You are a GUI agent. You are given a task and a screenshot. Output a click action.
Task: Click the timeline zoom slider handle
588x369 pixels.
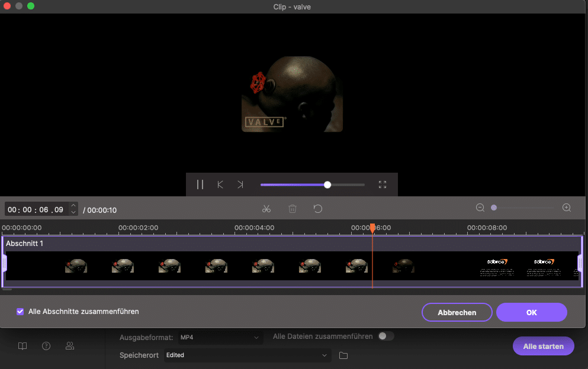click(x=494, y=208)
